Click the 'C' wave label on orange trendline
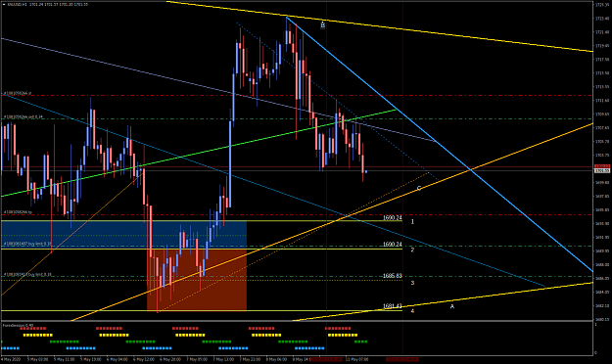Viewport: 612px width, 364px height. coord(419,189)
